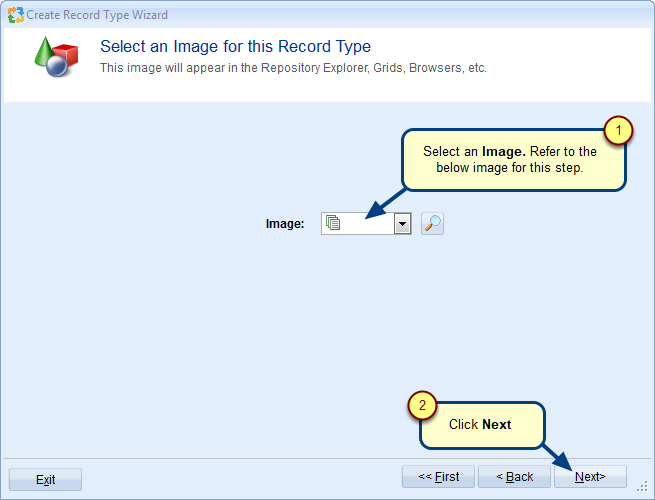This screenshot has height=500, width=655.
Task: Click the "Create Record Type Wizard" title text
Action: (x=97, y=15)
